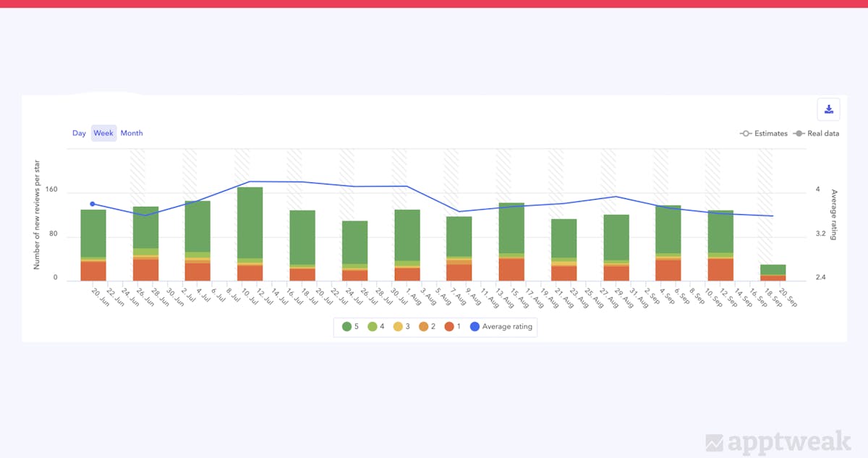Click the bar near 4. Jul

tap(197, 228)
